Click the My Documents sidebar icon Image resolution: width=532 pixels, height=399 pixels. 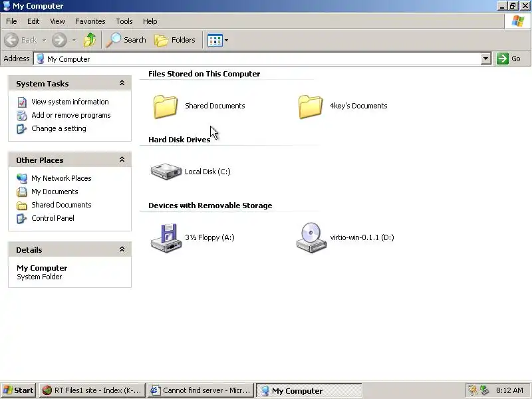pos(22,192)
